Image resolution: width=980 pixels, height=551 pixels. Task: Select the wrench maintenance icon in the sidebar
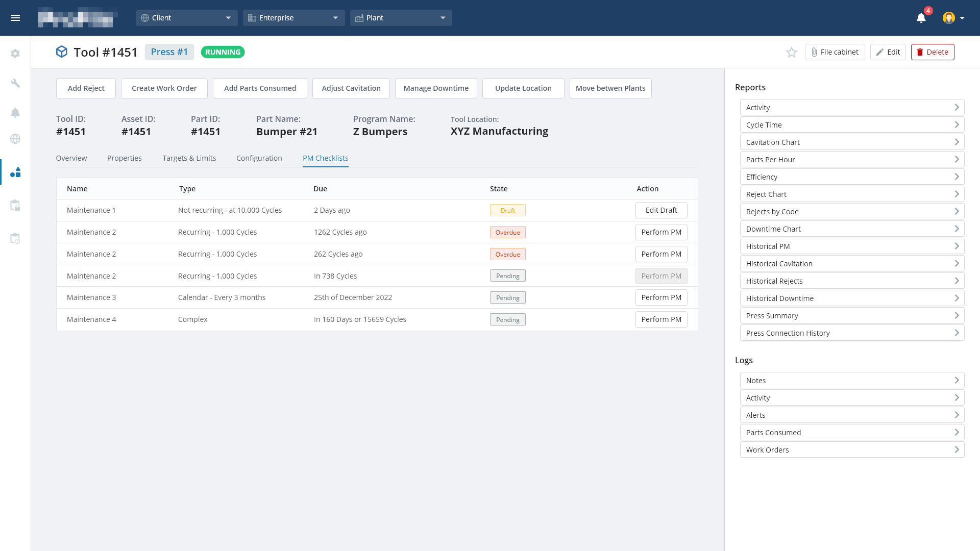[15, 83]
